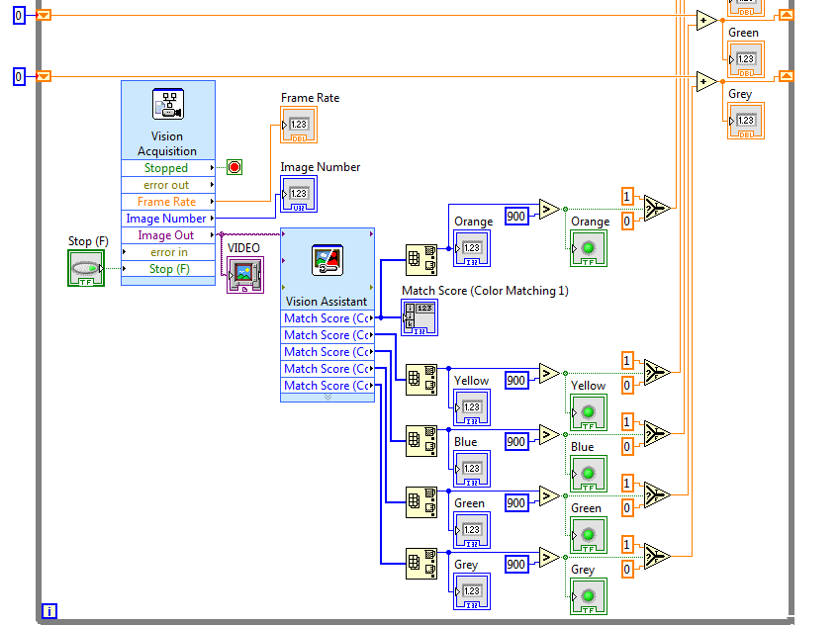Click the Frame Rate row of Vision Acquisition
Screen dimensions: 840x626
tap(168, 202)
